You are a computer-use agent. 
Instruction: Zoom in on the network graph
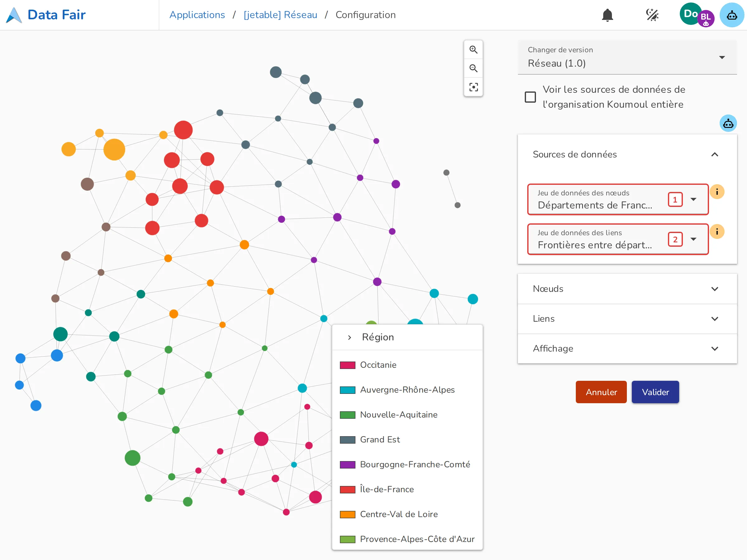[x=473, y=49]
